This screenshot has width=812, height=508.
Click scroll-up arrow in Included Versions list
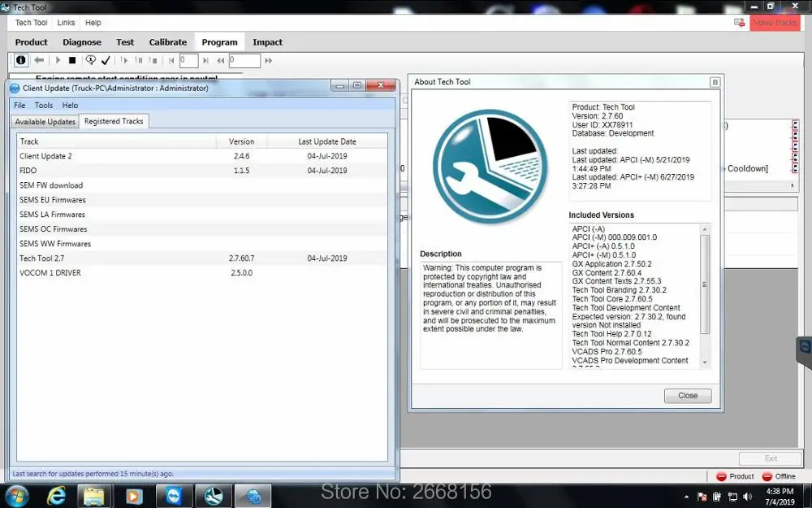tap(704, 229)
